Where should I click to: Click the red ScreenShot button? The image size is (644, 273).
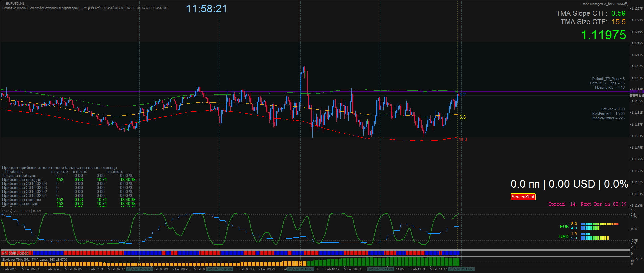[523, 197]
